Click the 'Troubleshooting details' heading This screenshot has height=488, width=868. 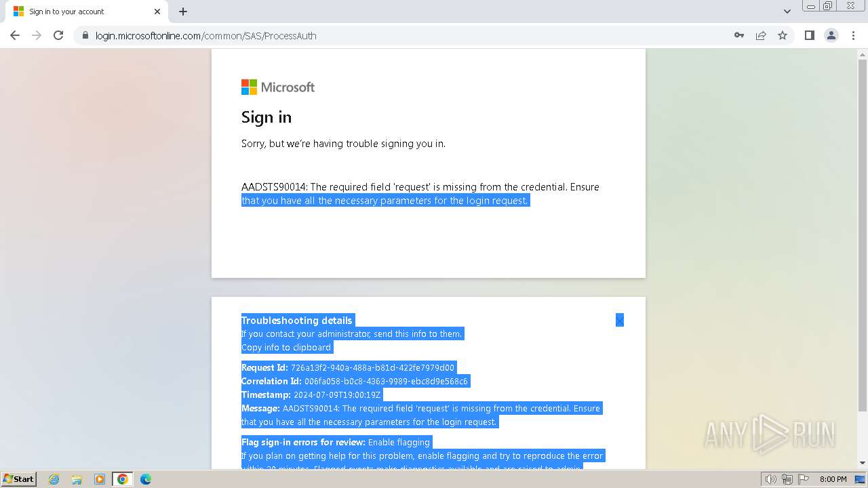(297, 320)
